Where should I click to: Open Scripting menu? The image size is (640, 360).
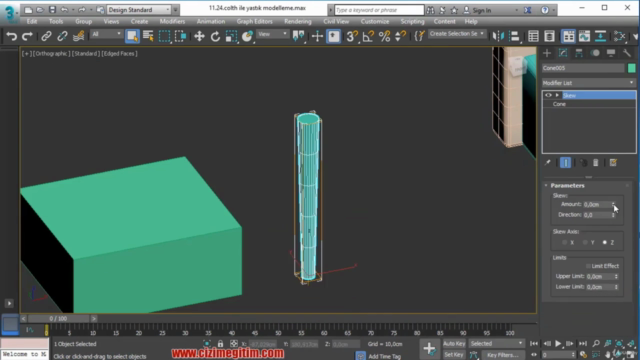point(412,22)
